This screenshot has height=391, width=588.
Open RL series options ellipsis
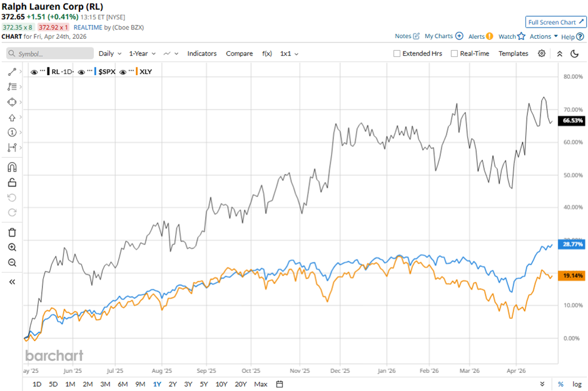tap(43, 71)
